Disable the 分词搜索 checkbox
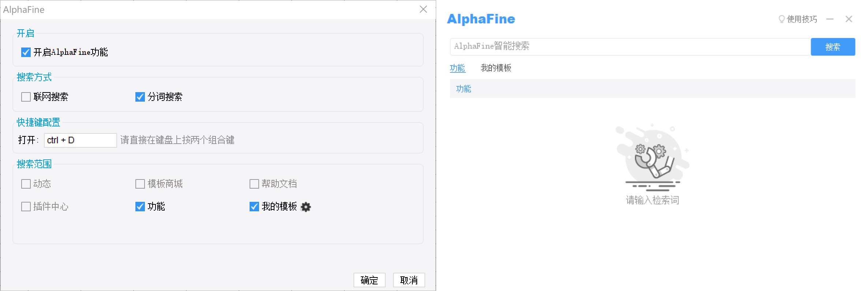Image resolution: width=868 pixels, height=291 pixels. click(x=140, y=97)
